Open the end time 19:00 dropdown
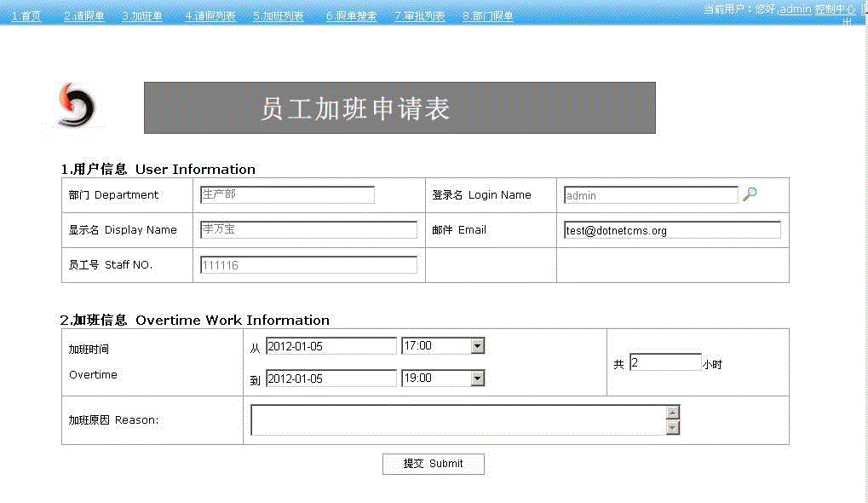This screenshot has width=868, height=503. pyautogui.click(x=477, y=379)
